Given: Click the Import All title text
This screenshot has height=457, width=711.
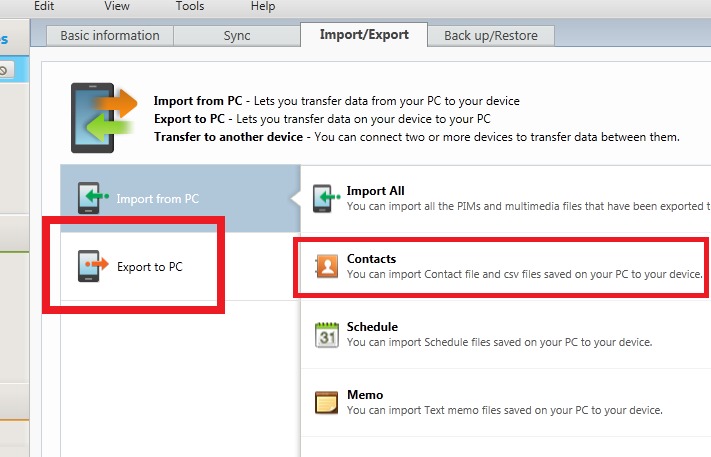Looking at the screenshot, I should coord(375,191).
